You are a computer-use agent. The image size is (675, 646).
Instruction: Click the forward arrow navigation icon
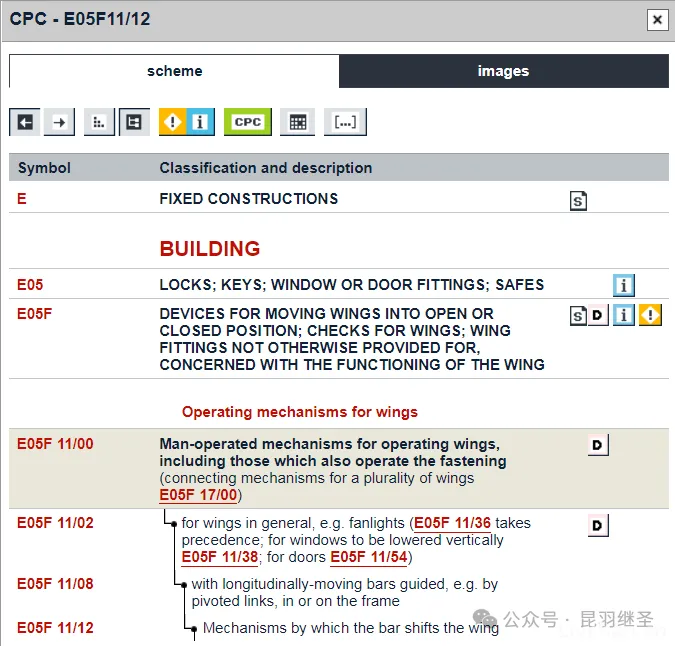60,122
